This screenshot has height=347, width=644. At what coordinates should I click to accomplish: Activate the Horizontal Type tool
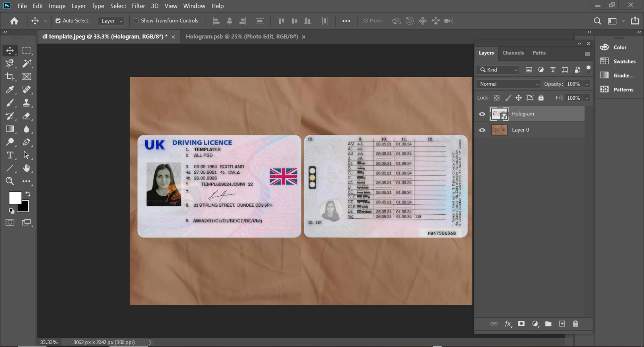pos(10,155)
